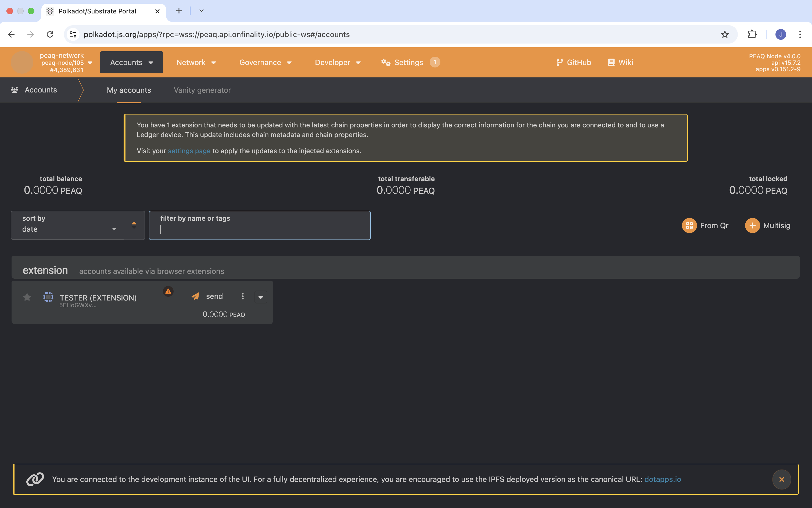
Task: Bookmark the page with the address bar star
Action: pos(724,34)
